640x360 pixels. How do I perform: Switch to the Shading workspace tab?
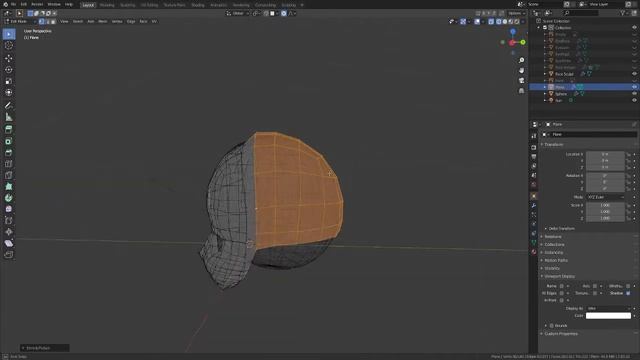(x=198, y=5)
